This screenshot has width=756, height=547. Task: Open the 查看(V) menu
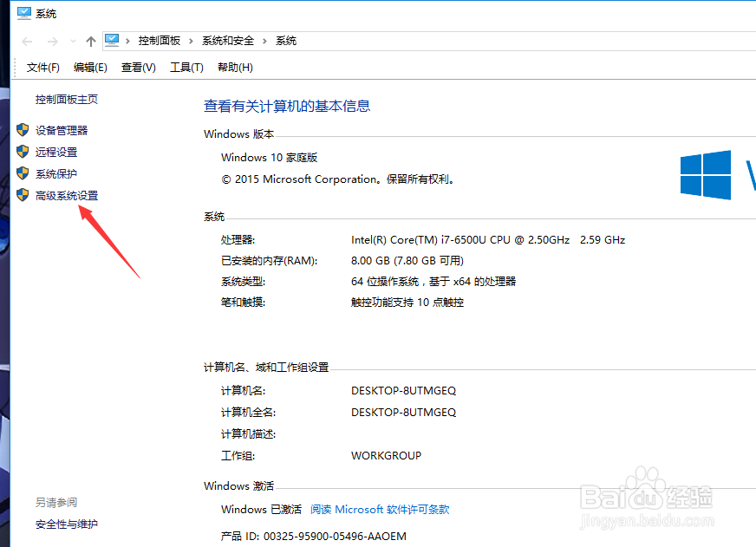(139, 68)
